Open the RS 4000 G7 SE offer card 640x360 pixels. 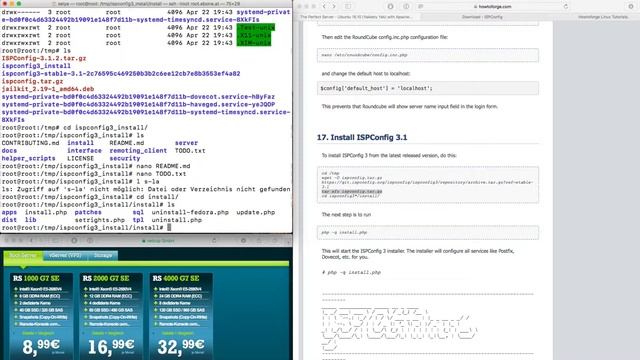[x=181, y=316]
